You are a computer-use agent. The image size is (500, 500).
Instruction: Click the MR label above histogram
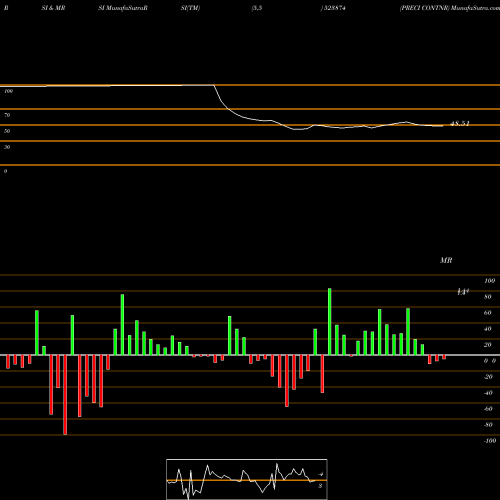pyautogui.click(x=446, y=260)
